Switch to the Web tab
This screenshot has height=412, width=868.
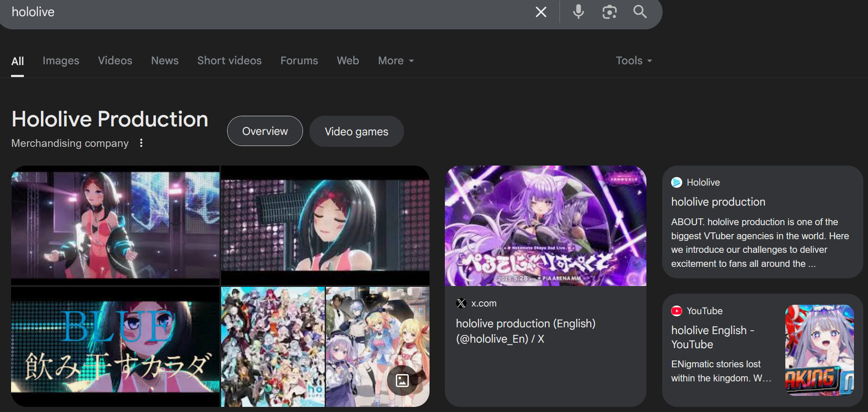click(348, 60)
